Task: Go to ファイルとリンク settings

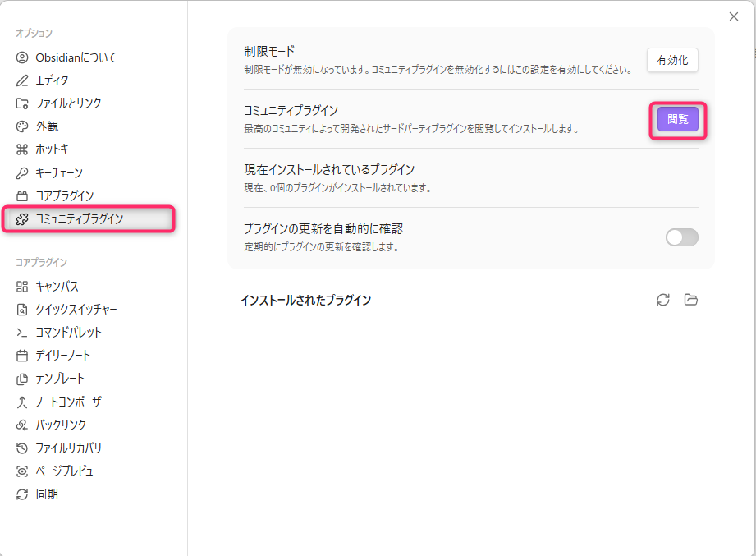Action: pyautogui.click(x=68, y=103)
